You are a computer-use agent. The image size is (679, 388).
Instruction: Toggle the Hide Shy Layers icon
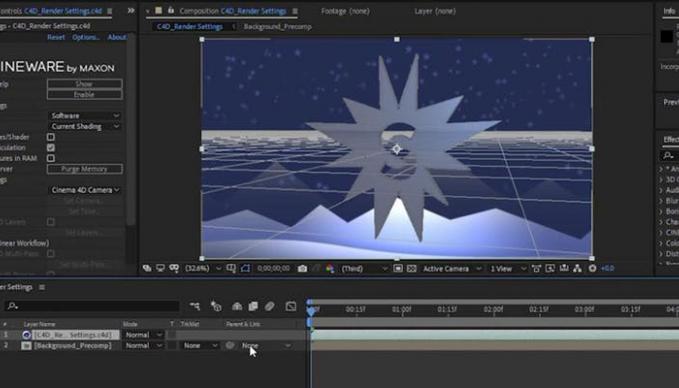pos(237,306)
